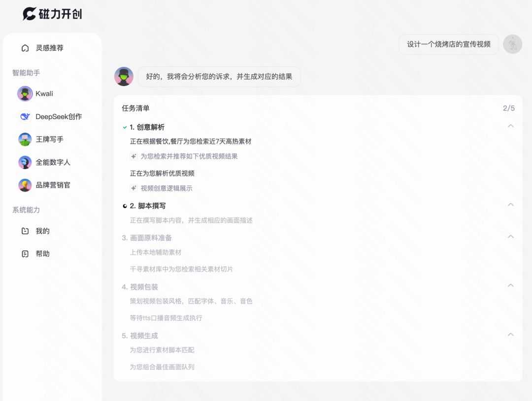This screenshot has width=532, height=401.
Task: Click the 磁力开创 logo icon
Action: [30, 14]
